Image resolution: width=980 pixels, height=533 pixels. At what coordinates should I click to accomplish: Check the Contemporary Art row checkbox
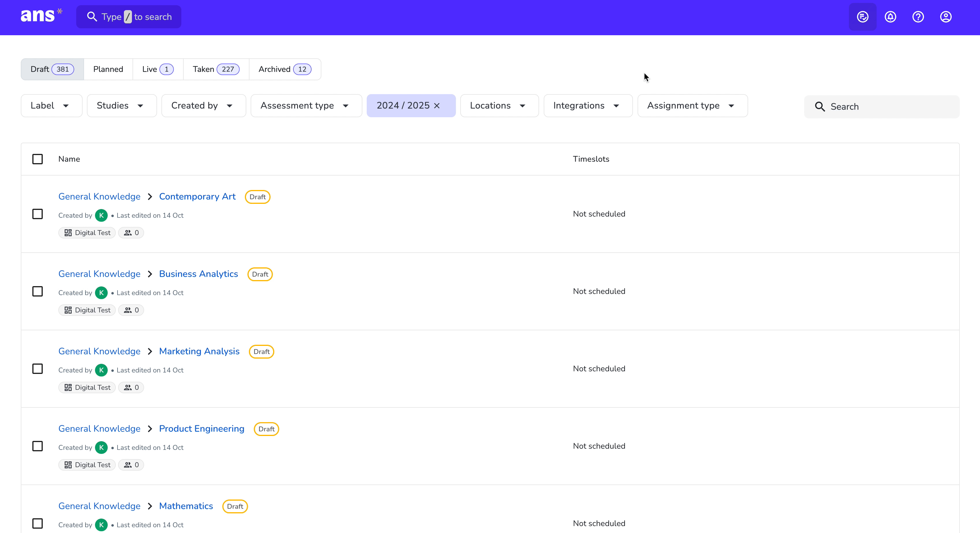[x=38, y=214]
